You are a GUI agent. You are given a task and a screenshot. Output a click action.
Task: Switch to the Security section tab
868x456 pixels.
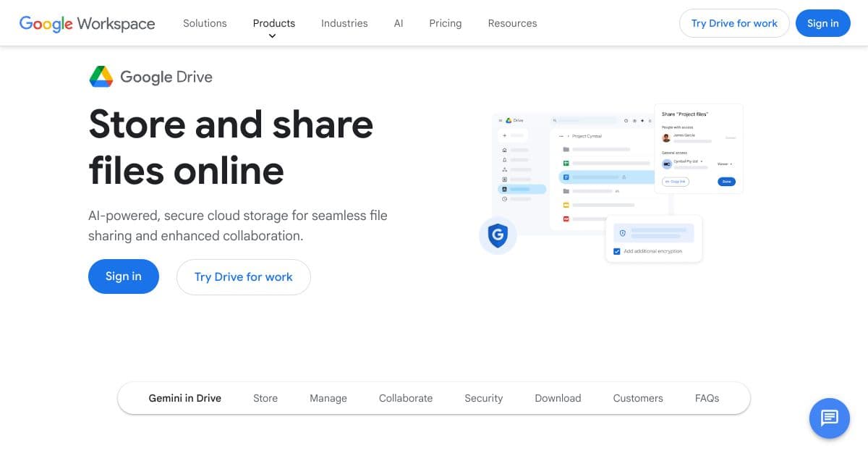coord(483,398)
